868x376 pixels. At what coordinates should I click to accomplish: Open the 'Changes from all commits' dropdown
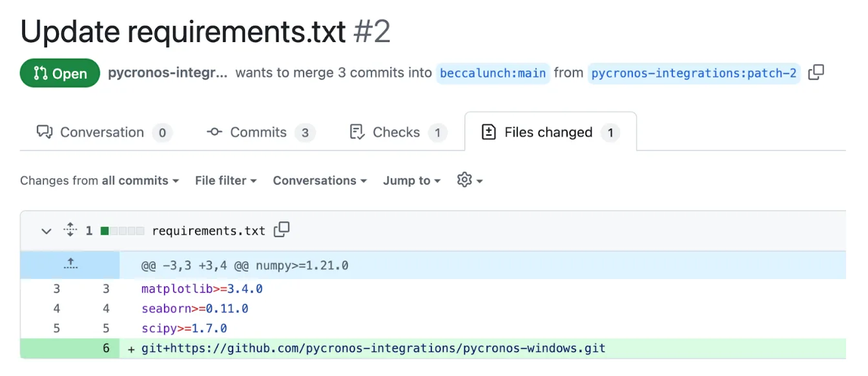pyautogui.click(x=99, y=180)
